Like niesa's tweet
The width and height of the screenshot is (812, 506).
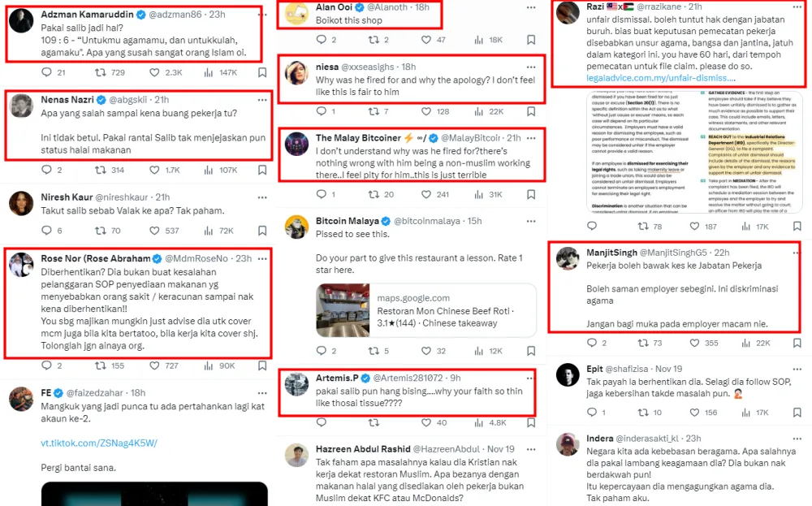(426, 111)
